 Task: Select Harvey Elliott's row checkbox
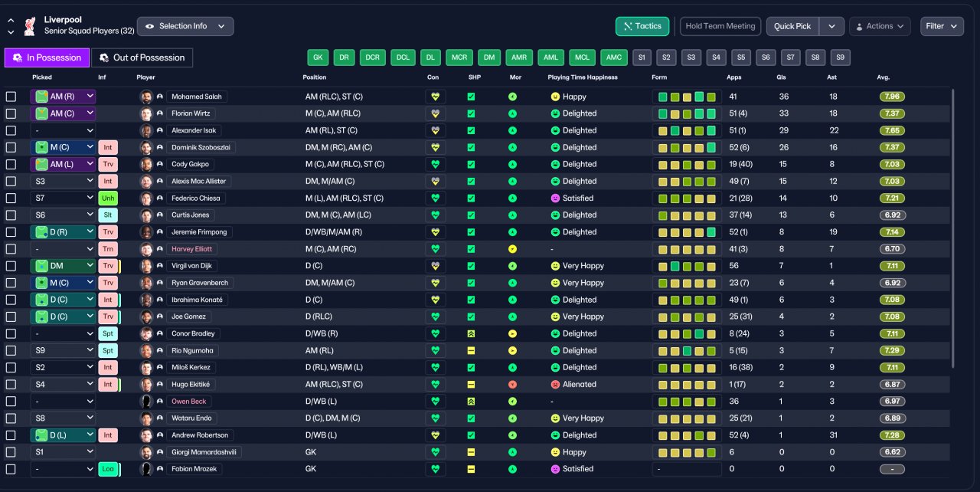[11, 249]
